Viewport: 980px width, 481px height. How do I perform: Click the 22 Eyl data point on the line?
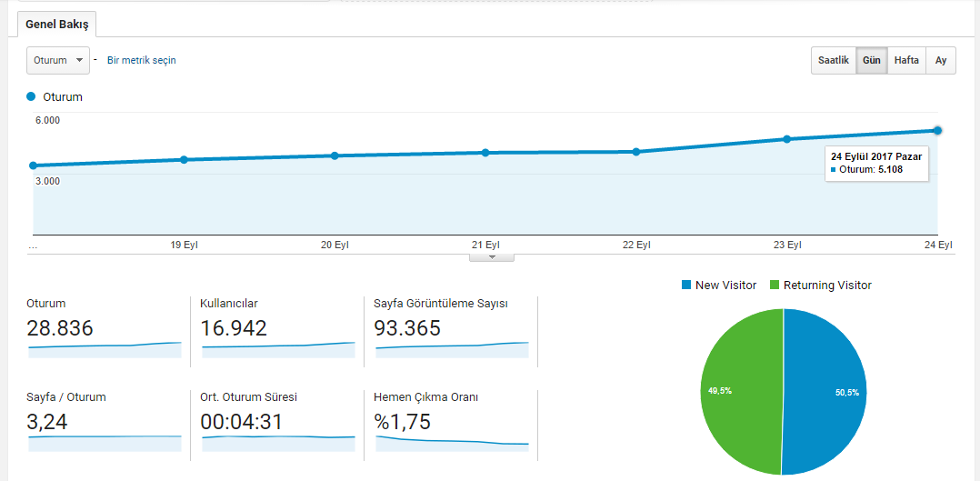pyautogui.click(x=636, y=151)
